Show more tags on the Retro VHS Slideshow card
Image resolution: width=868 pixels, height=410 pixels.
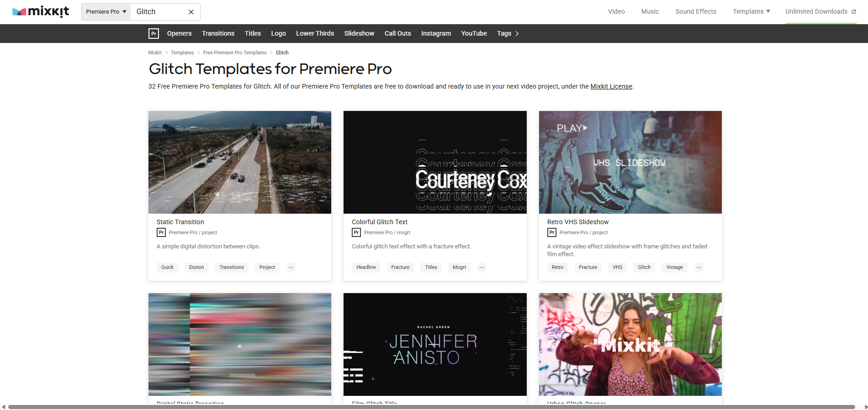pos(699,268)
